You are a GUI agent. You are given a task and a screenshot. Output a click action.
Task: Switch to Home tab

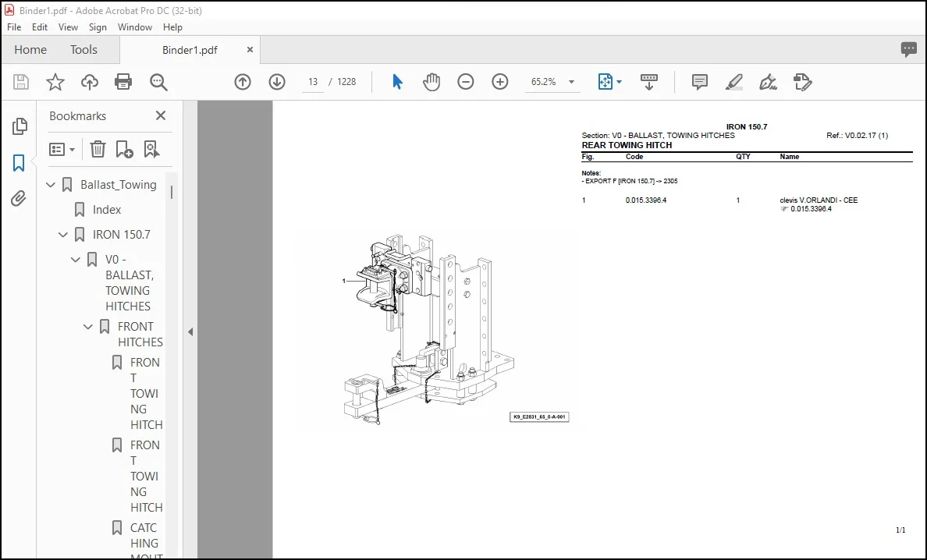(30, 50)
